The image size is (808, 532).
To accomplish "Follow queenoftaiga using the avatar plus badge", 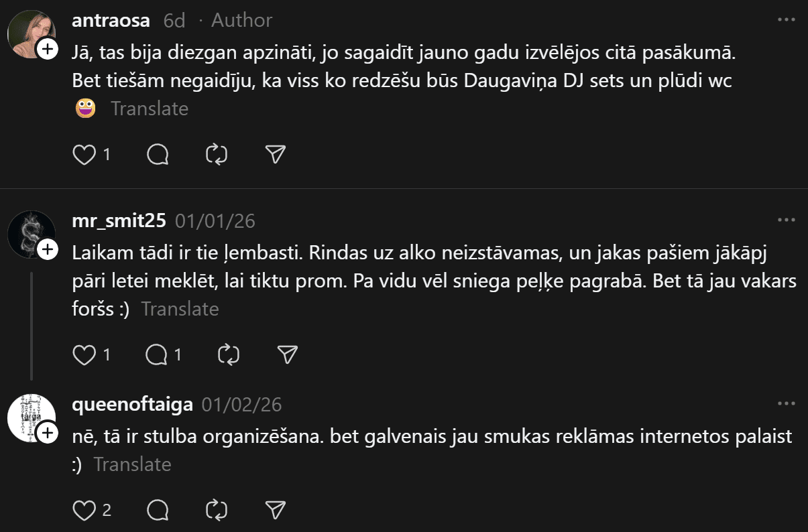I will 48,434.
